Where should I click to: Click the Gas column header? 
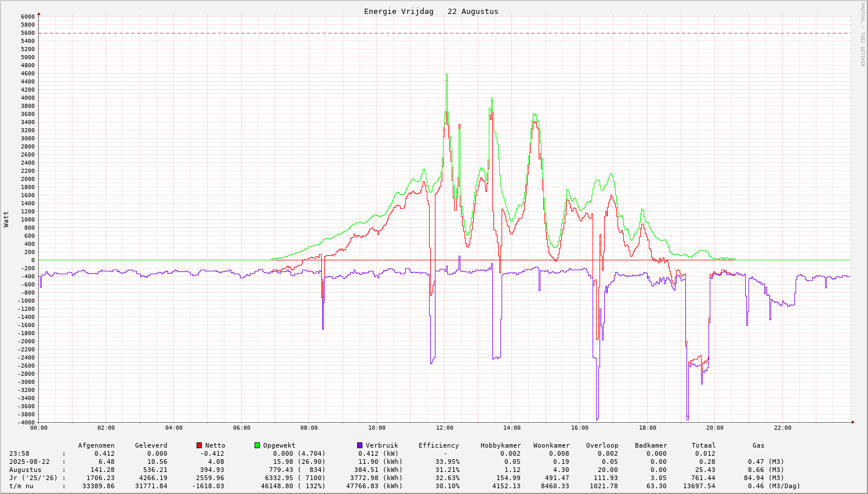758,445
